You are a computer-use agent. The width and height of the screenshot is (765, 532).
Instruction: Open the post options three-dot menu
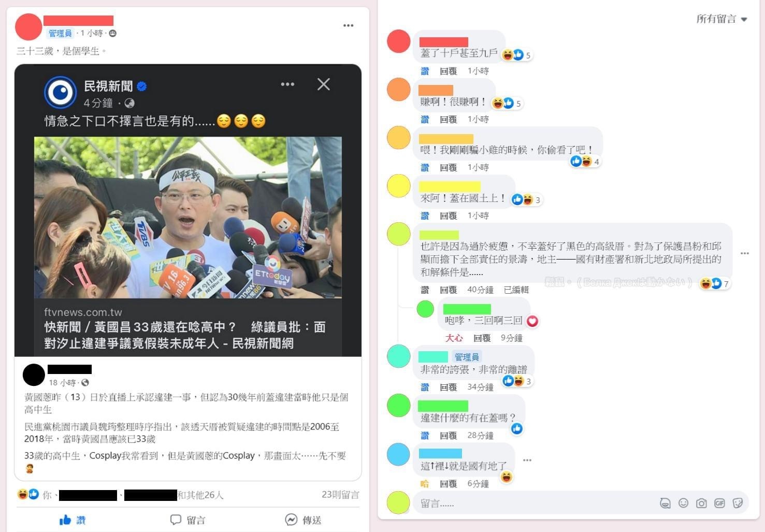[x=348, y=25]
